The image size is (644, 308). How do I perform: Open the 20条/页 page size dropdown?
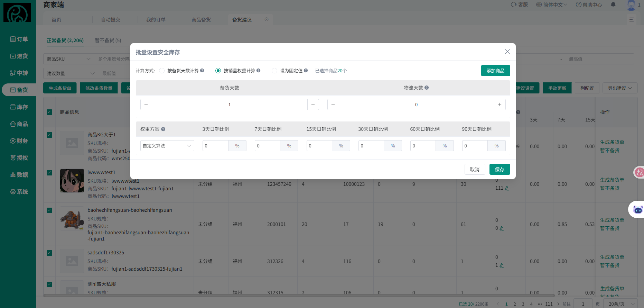click(620, 304)
